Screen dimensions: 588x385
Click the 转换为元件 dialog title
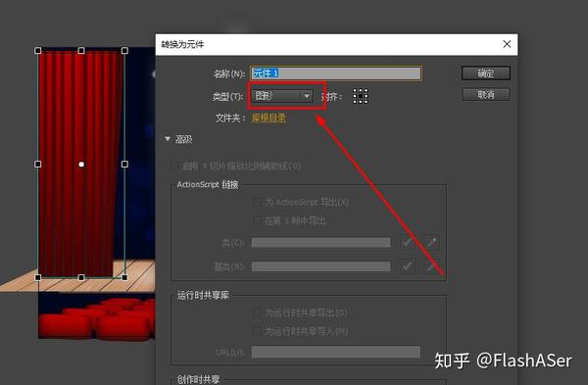click(x=182, y=44)
